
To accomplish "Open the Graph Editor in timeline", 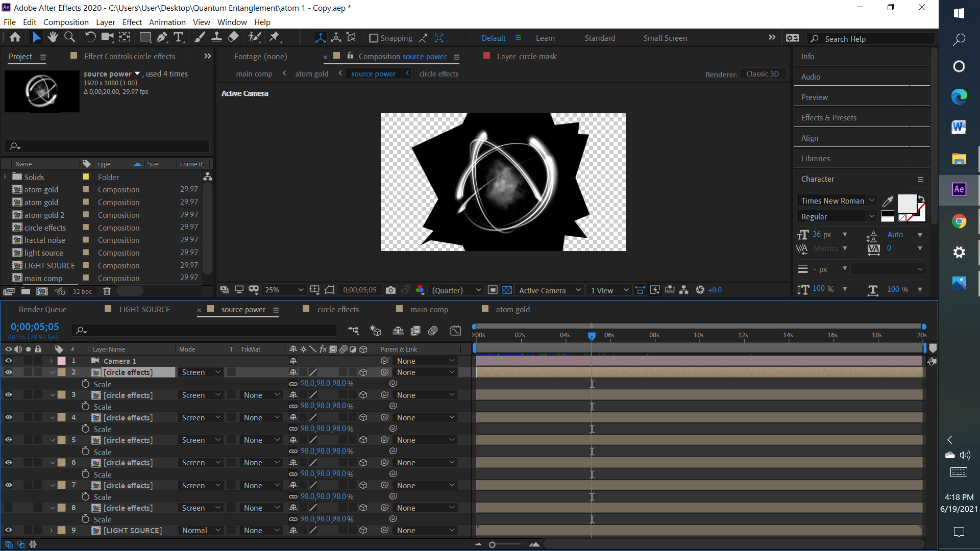I will (x=455, y=331).
